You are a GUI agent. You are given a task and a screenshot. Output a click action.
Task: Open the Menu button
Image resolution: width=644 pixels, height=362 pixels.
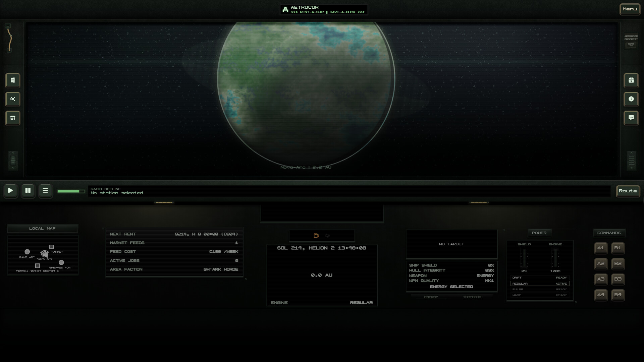(630, 9)
